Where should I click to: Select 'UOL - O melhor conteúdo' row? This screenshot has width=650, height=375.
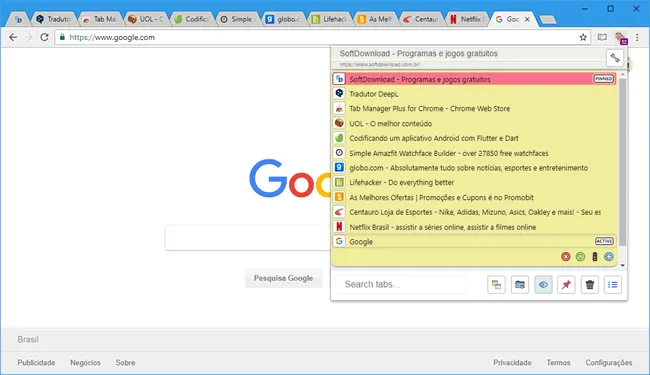pyautogui.click(x=474, y=123)
